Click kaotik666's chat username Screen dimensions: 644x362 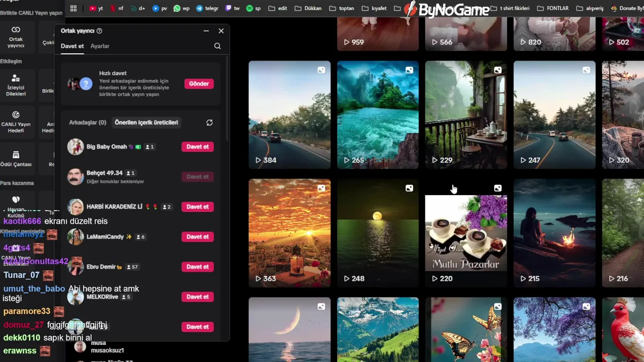click(x=22, y=221)
